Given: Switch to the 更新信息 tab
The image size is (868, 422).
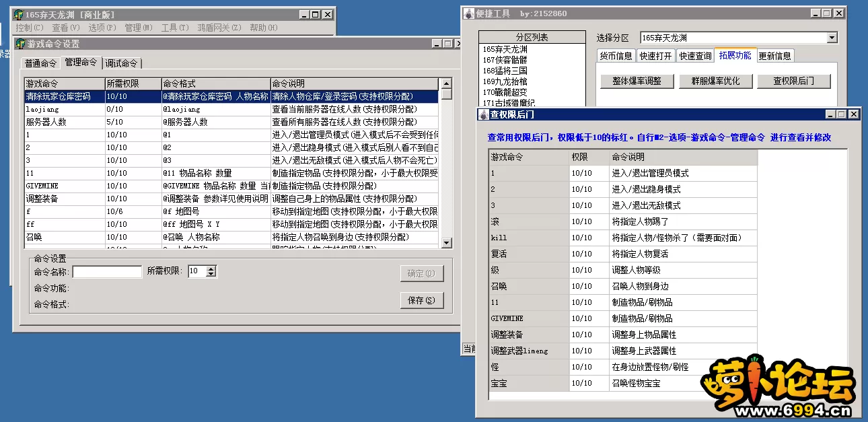Looking at the screenshot, I should click(774, 56).
